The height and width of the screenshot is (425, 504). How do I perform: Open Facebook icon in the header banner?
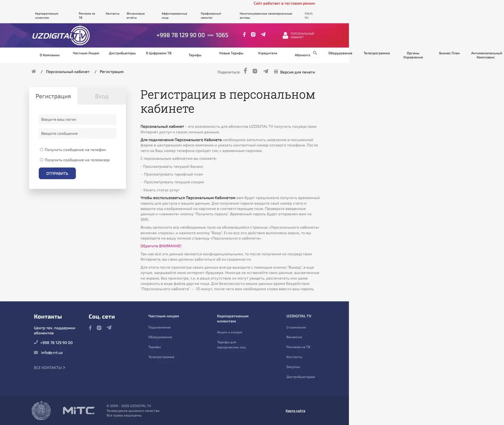tap(244, 34)
